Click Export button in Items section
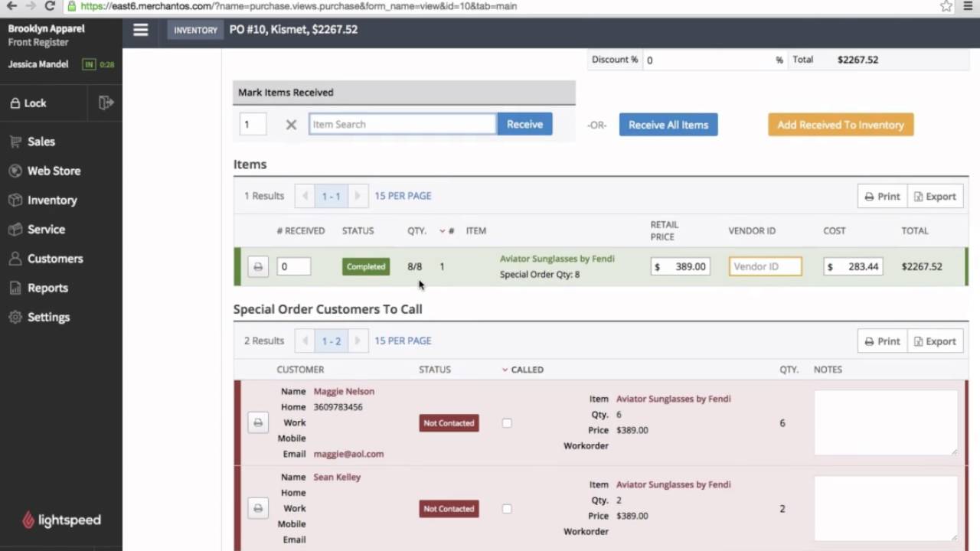This screenshot has height=551, width=980. [935, 196]
